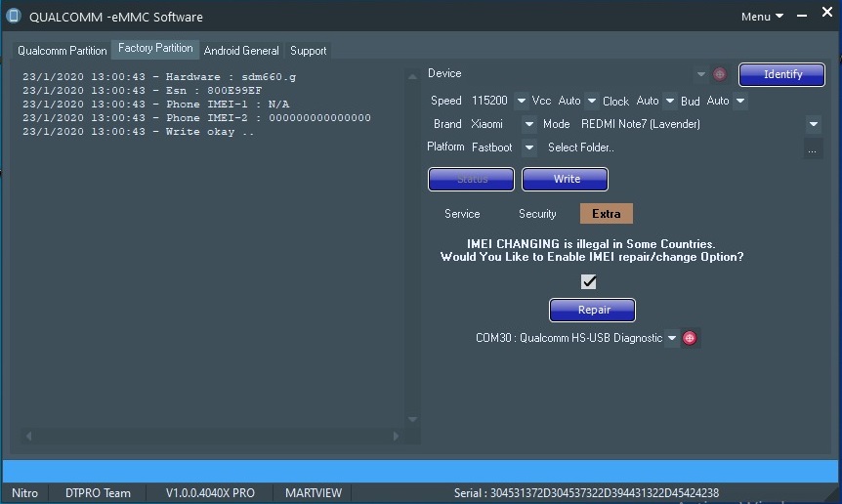Click the Esn : 800E99EF log line
Viewport: 842px width, 504px height.
click(143, 90)
